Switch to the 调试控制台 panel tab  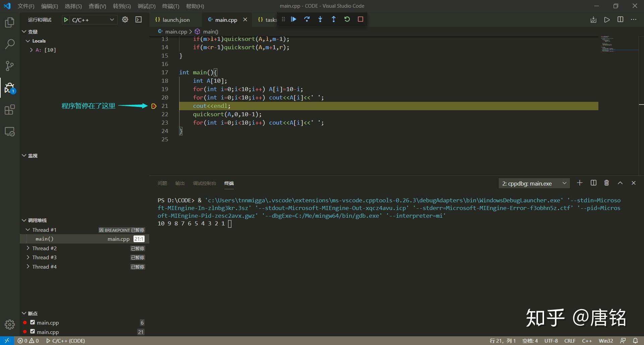click(x=205, y=183)
